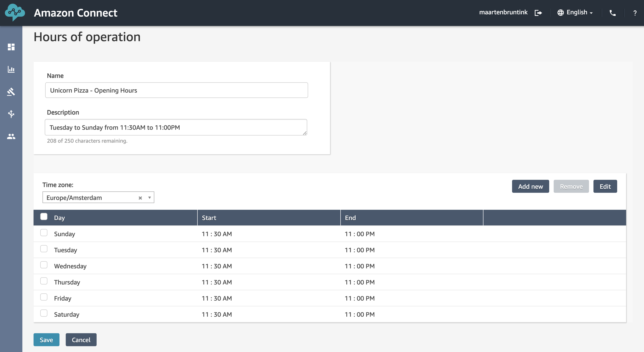The width and height of the screenshot is (644, 352).
Task: Check the Thursday row checkbox
Action: [44, 281]
